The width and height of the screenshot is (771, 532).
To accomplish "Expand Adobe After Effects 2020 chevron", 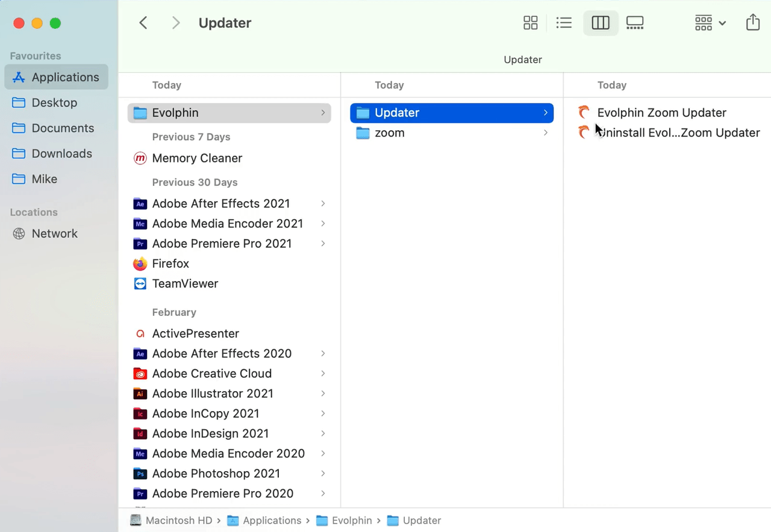I will click(x=323, y=353).
